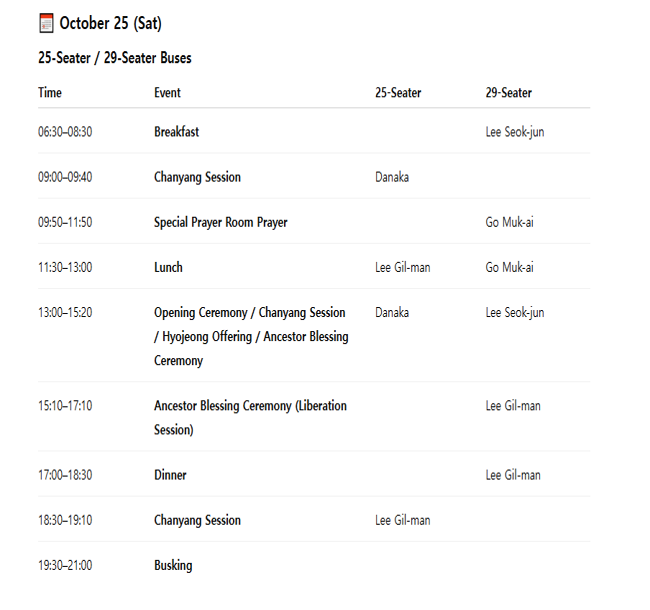Click the Dinner event cell

pyautogui.click(x=170, y=475)
